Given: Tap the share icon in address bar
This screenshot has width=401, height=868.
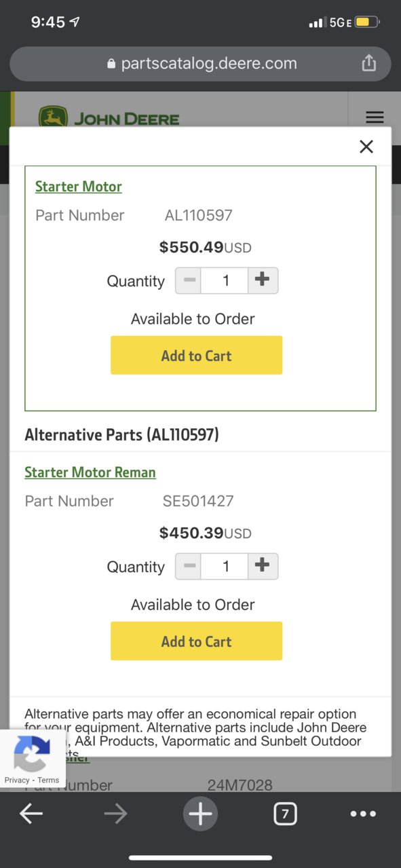Looking at the screenshot, I should (368, 63).
